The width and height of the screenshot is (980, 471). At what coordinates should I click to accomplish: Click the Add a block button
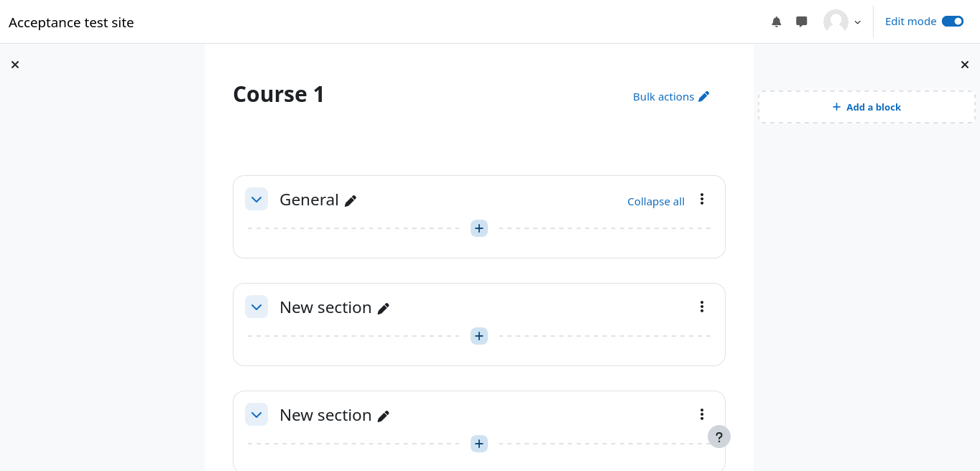[866, 107]
